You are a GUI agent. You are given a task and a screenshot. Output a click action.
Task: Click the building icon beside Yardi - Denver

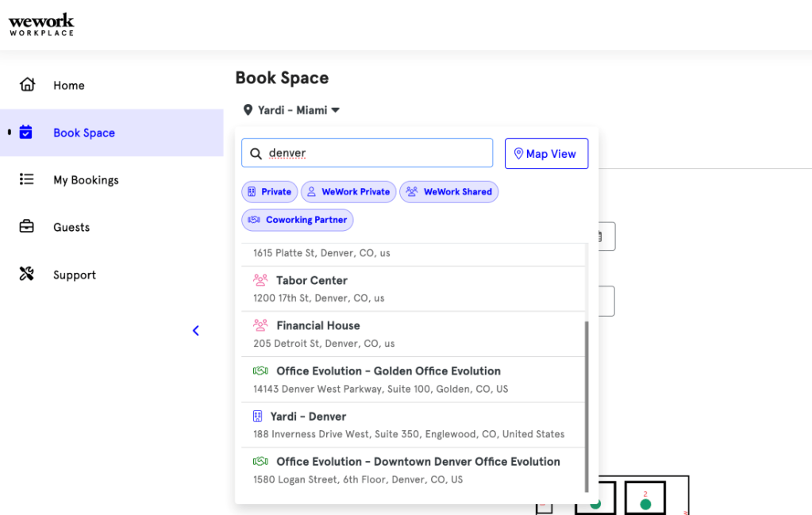[x=257, y=416]
